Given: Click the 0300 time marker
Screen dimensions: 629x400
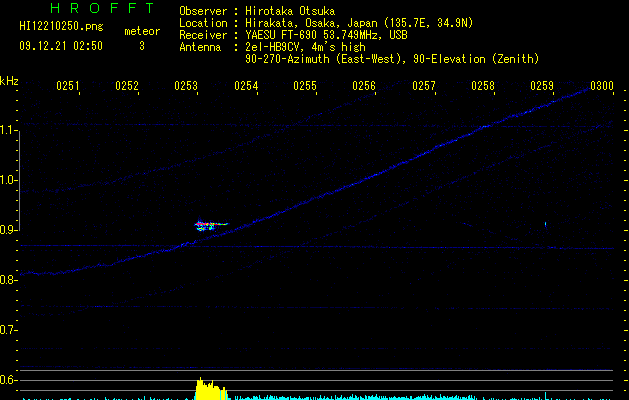Looking at the screenshot, I should pos(602,85).
